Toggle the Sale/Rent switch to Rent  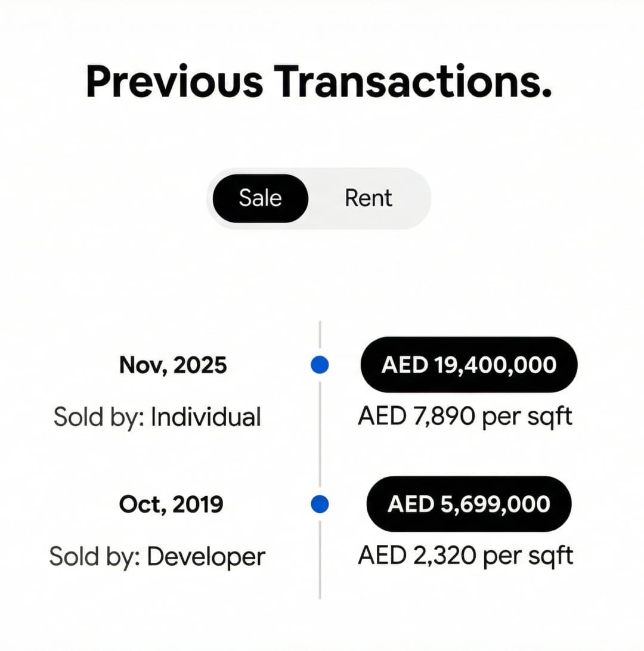click(367, 198)
